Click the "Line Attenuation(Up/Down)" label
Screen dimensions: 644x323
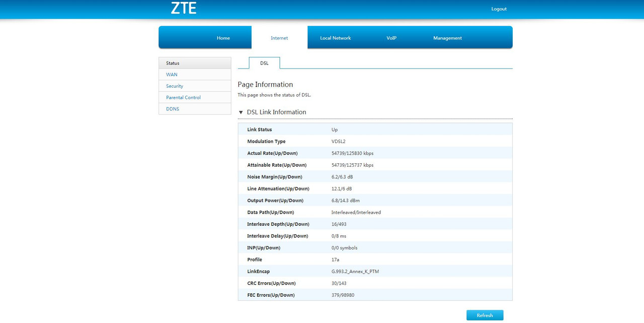(278, 189)
